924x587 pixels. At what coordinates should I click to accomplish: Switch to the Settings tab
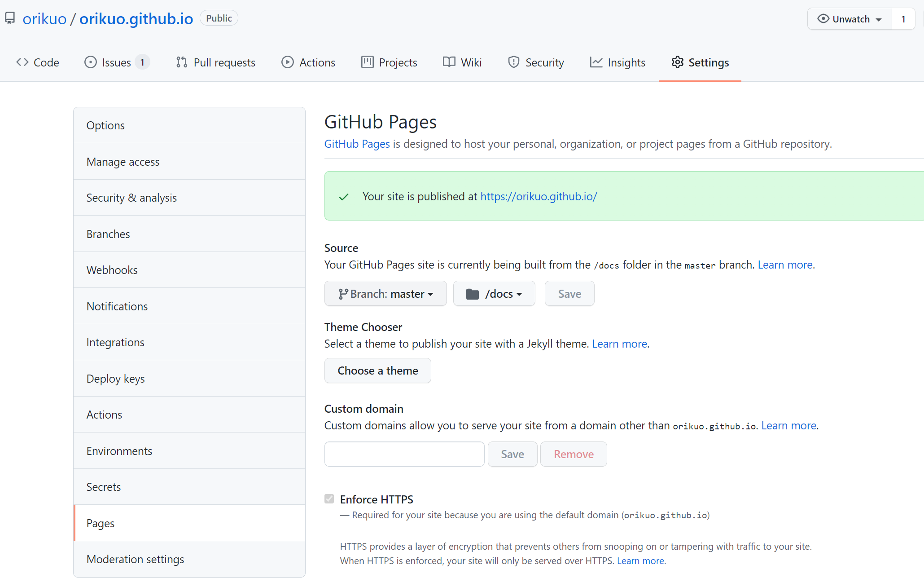click(x=700, y=62)
